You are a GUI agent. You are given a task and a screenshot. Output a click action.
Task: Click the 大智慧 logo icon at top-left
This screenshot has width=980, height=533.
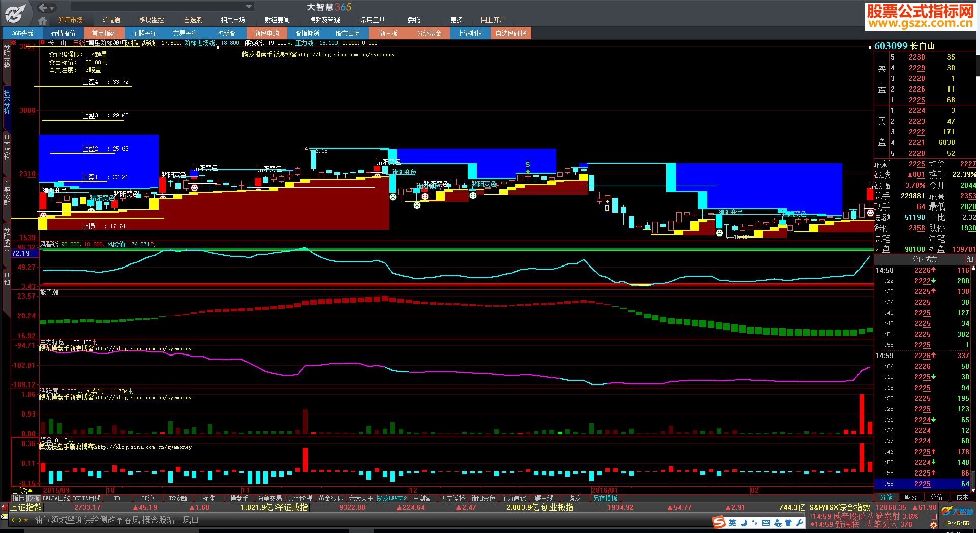point(15,13)
